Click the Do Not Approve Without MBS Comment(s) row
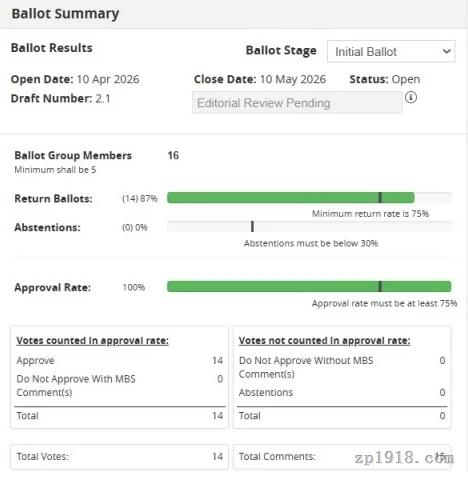 (x=342, y=367)
